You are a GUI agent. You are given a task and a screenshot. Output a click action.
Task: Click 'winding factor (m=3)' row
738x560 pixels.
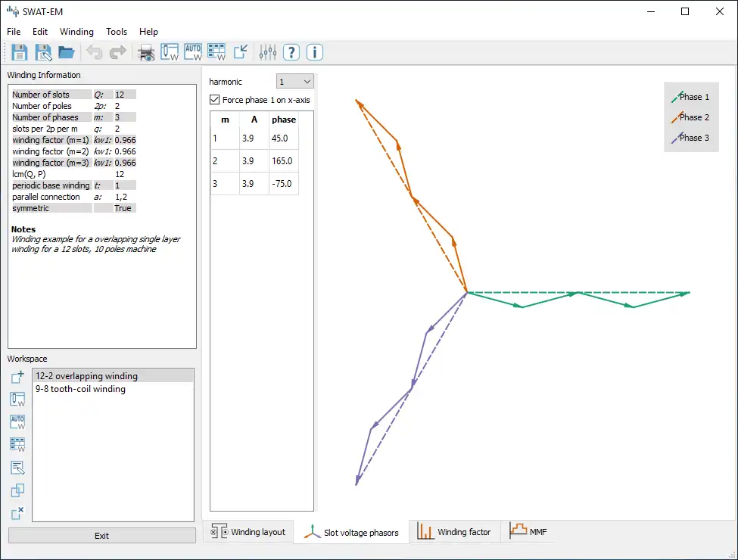pyautogui.click(x=74, y=163)
